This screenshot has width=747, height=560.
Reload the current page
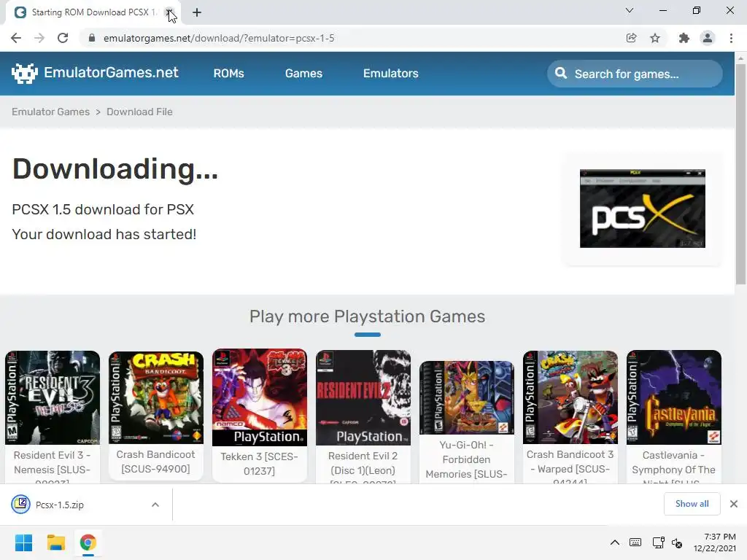tap(63, 38)
